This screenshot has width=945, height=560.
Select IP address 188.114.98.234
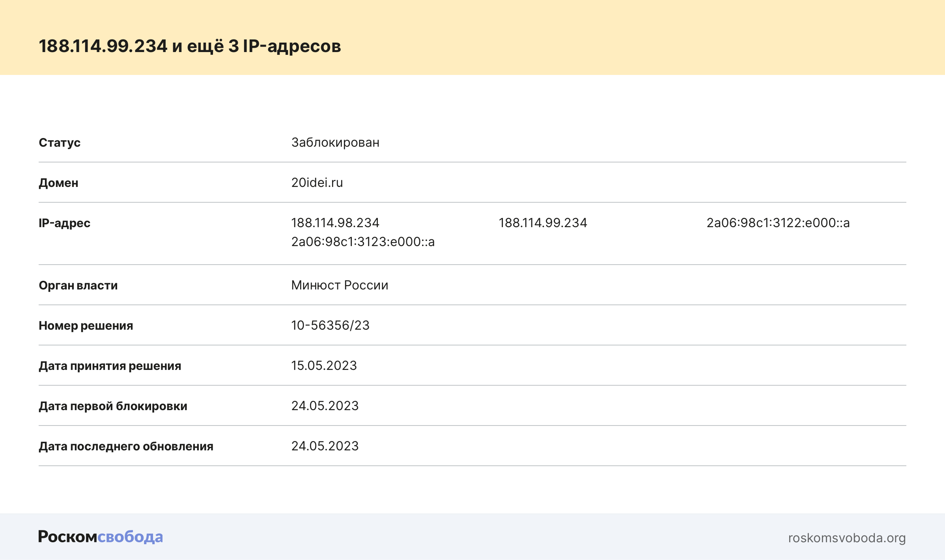coord(335,223)
